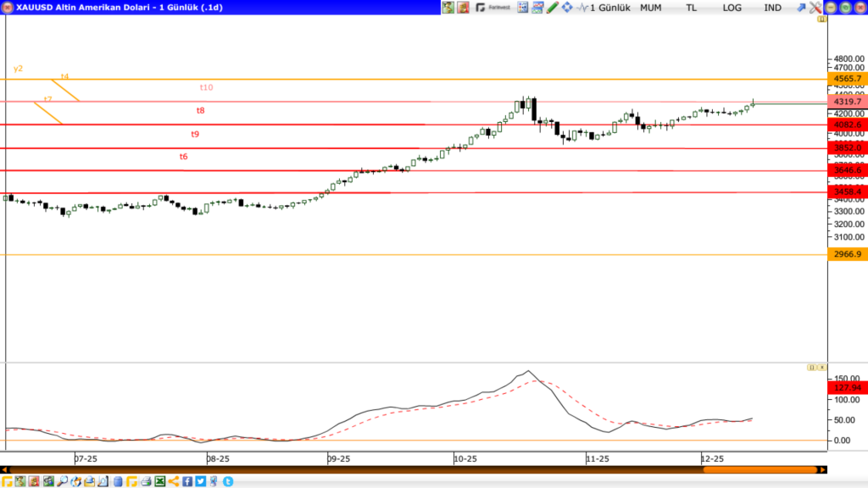Click the Forinvest logo button
Viewport: 868px width, 488px height.
tap(492, 8)
